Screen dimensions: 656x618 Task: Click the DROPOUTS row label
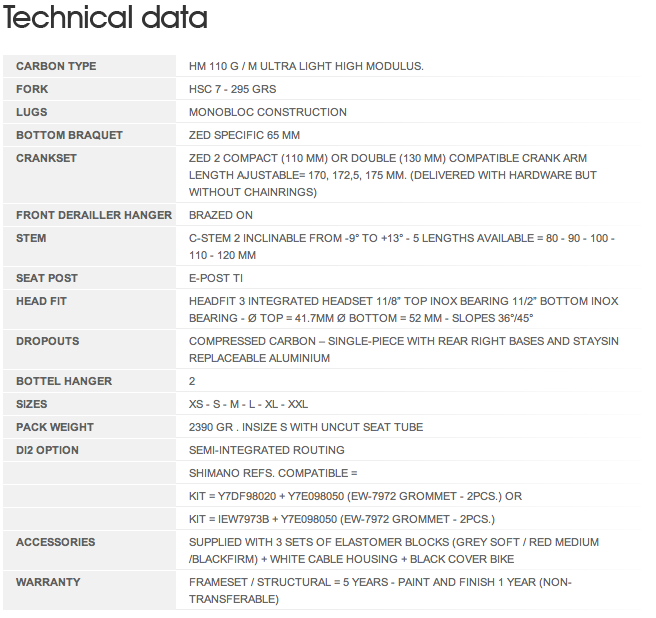(47, 341)
